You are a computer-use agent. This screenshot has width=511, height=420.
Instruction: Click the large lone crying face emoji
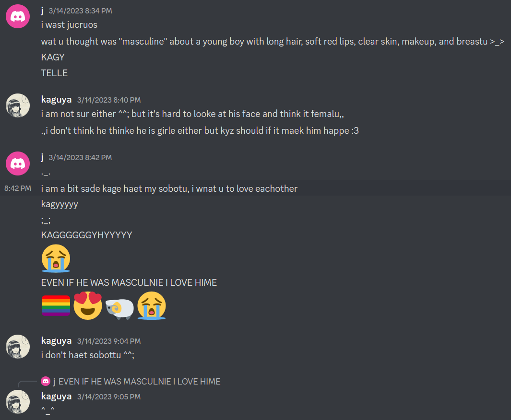coord(56,258)
